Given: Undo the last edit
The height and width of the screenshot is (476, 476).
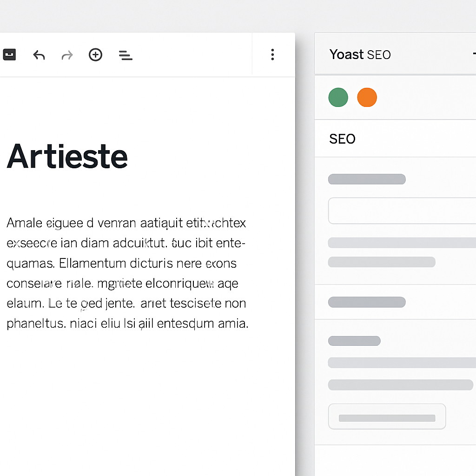Looking at the screenshot, I should pyautogui.click(x=39, y=55).
